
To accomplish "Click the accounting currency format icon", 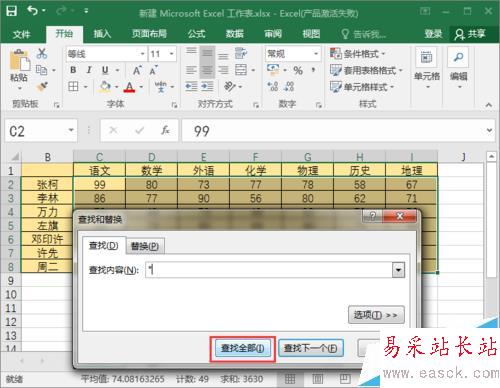I will 273,70.
